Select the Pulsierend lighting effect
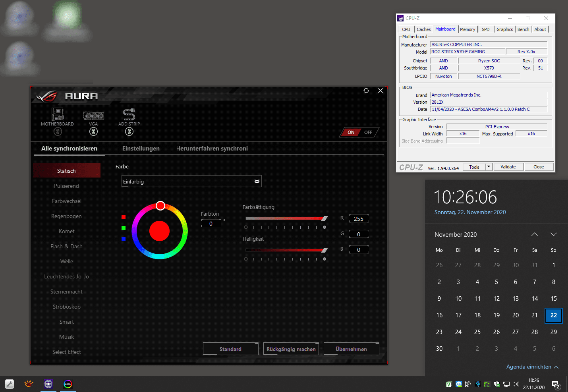 67,186
